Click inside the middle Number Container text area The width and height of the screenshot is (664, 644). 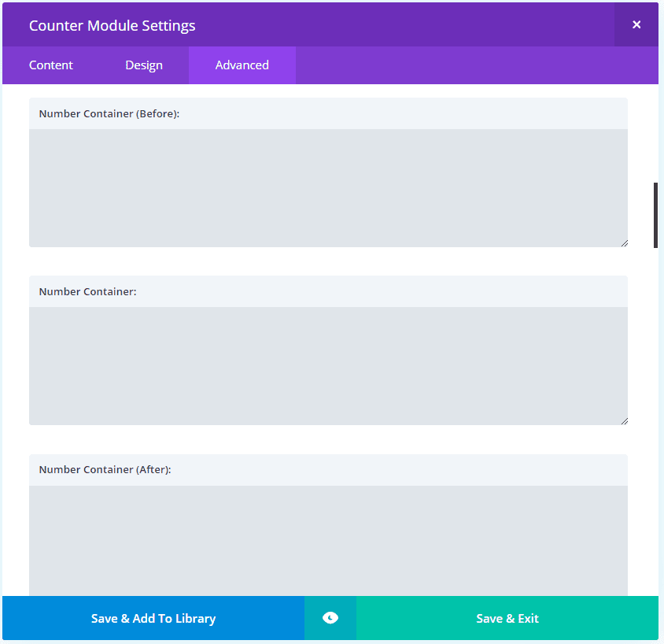[328, 365]
